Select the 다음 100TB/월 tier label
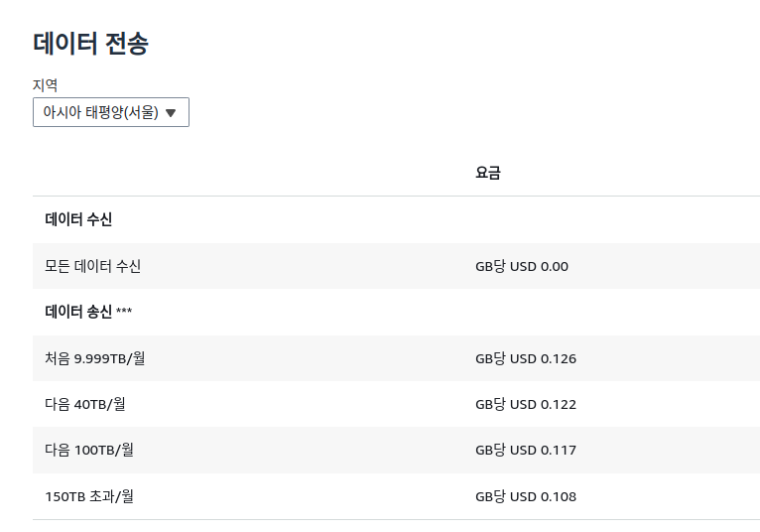Image resolution: width=760 pixels, height=532 pixels. coord(89,450)
